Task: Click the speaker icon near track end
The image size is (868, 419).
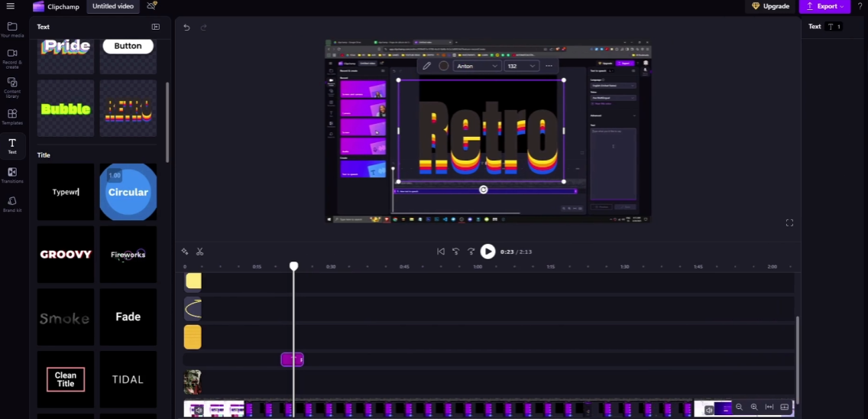Action: tap(709, 410)
